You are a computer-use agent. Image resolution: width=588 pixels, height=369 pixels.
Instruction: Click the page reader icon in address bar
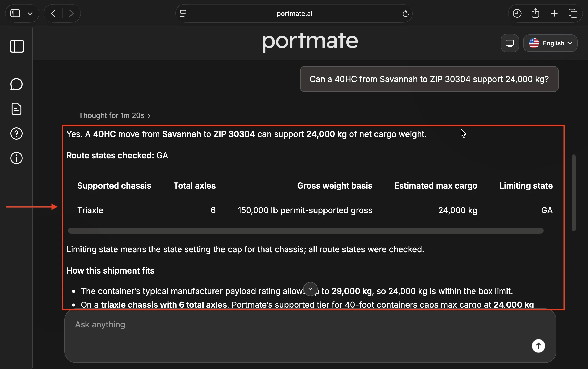click(183, 14)
